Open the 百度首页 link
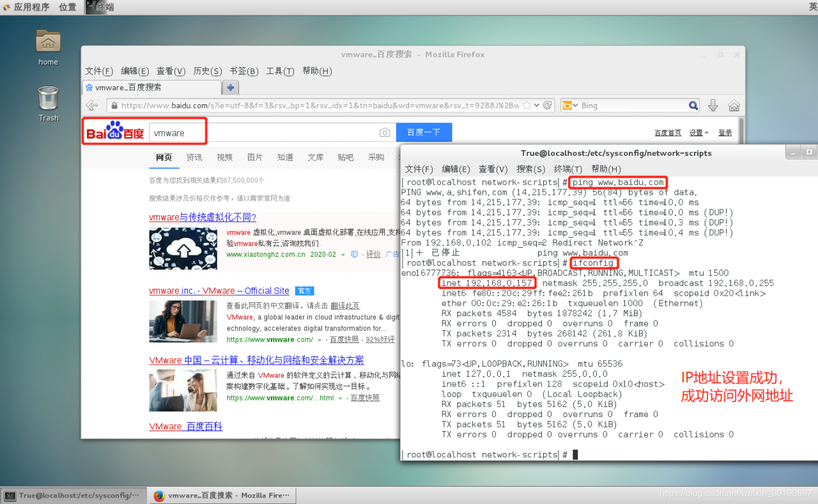Screen dimensions: 818x504 (x=668, y=133)
